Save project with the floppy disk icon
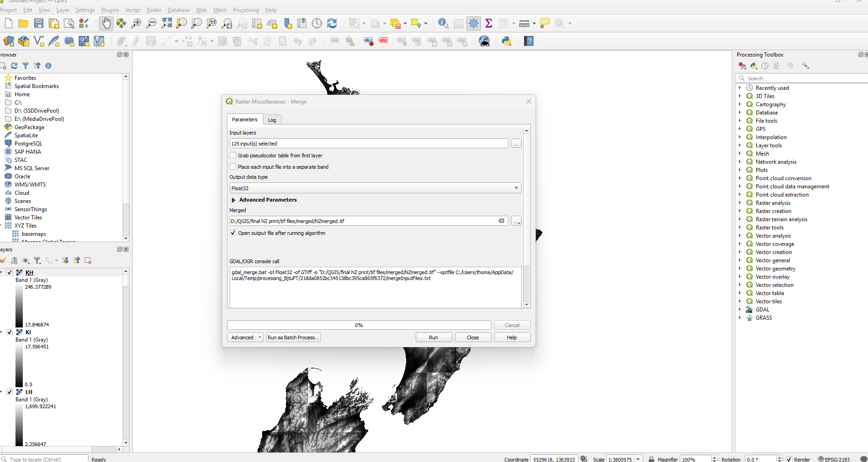Image resolution: width=868 pixels, height=462 pixels. pyautogui.click(x=39, y=23)
